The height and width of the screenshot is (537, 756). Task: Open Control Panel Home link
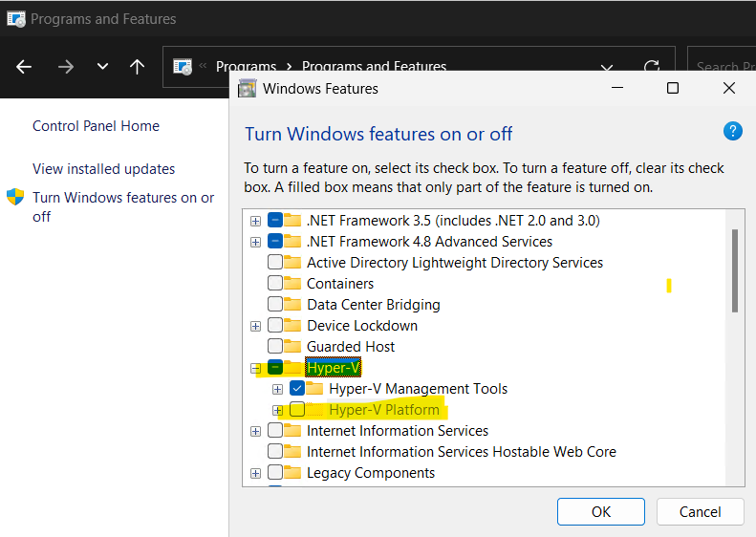click(96, 126)
